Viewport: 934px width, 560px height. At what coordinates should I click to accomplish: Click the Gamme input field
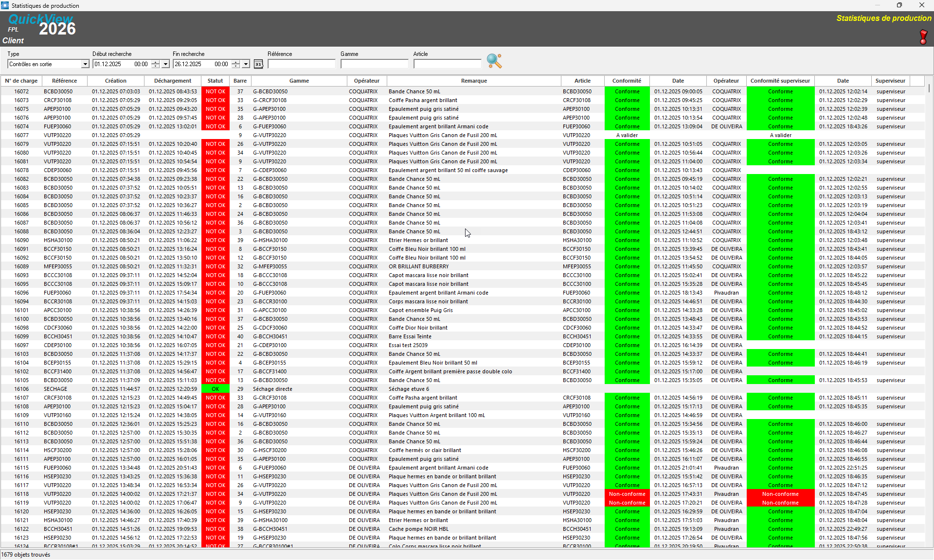374,64
